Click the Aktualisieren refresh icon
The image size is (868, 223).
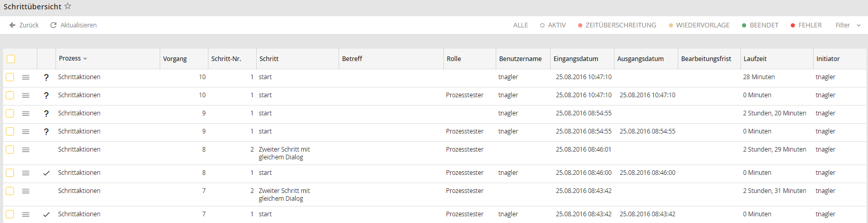tap(53, 25)
